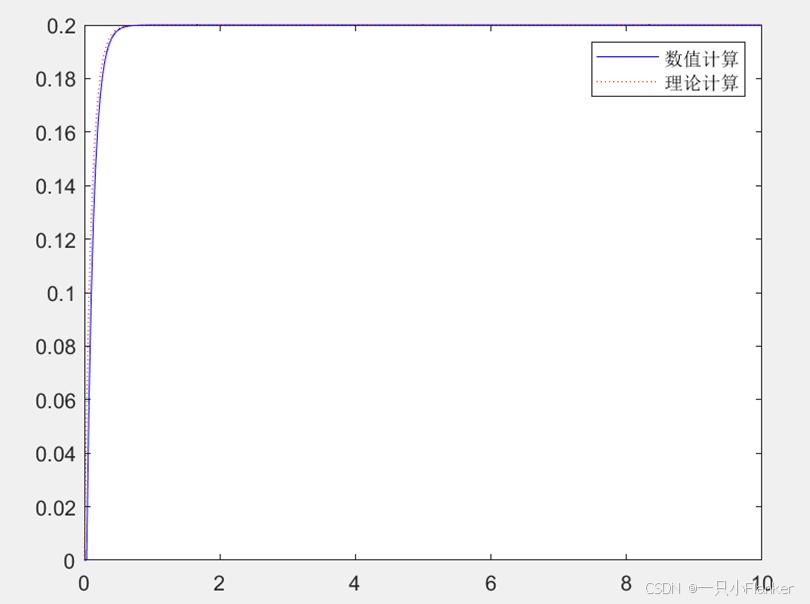Click x-axis tick label 4
810x604 pixels.
[x=354, y=583]
